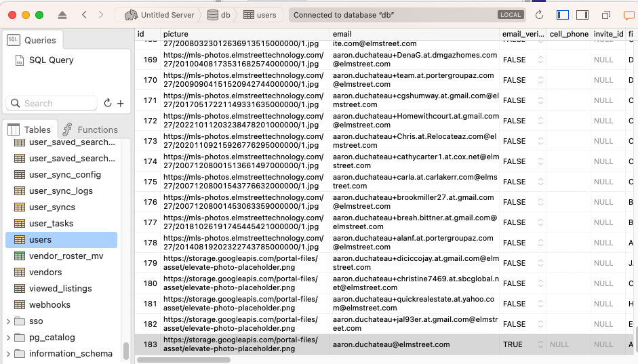
Task: Refresh the connection with the reload icon
Action: pyautogui.click(x=539, y=15)
